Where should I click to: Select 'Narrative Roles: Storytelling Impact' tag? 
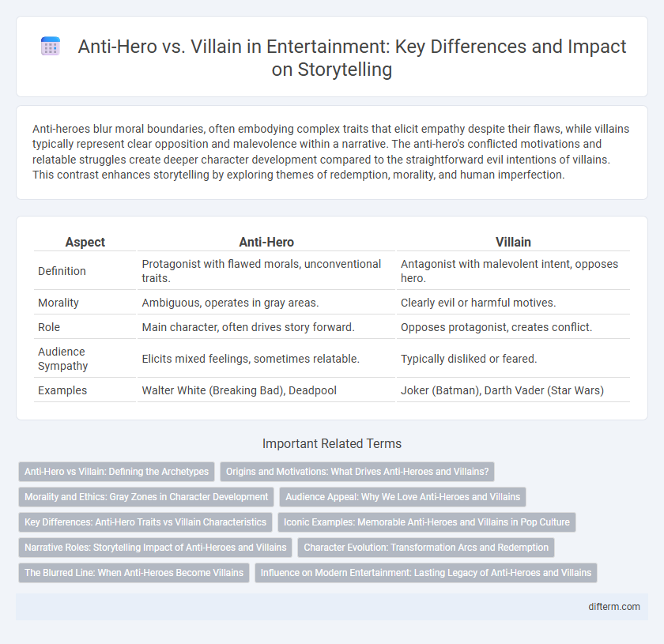pyautogui.click(x=156, y=548)
